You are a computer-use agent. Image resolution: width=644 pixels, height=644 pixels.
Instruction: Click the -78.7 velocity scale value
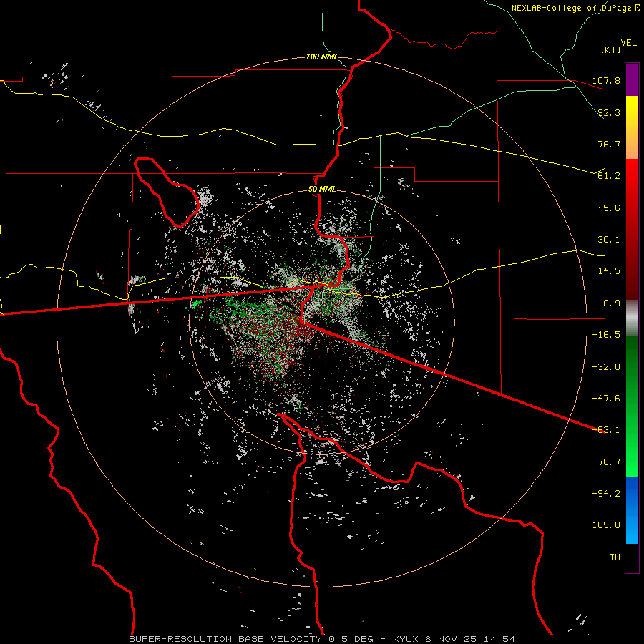[x=606, y=462]
